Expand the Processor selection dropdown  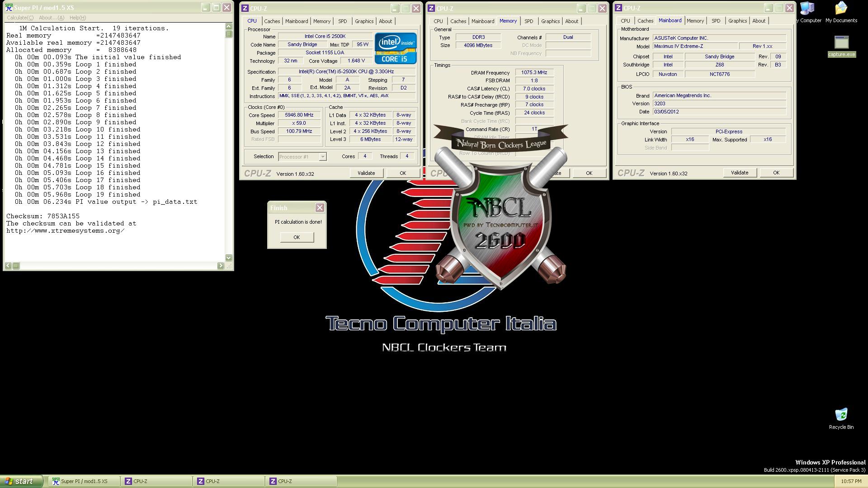click(x=323, y=157)
